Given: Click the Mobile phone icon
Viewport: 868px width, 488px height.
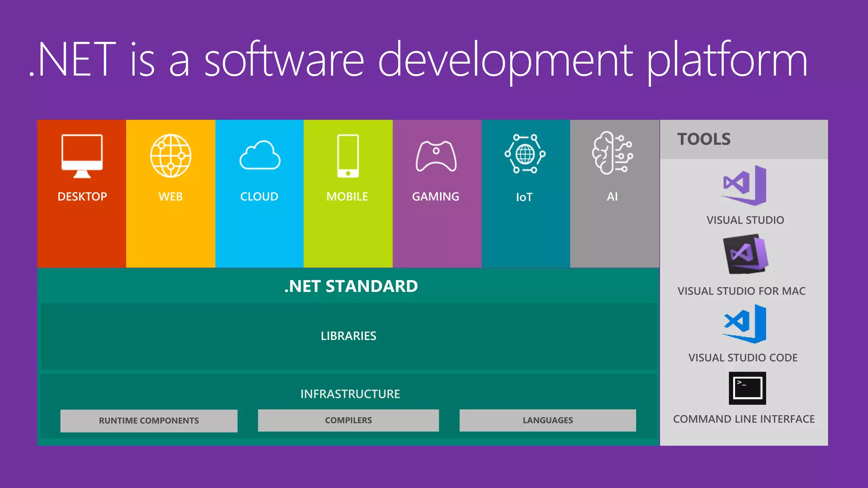Looking at the screenshot, I should point(348,156).
